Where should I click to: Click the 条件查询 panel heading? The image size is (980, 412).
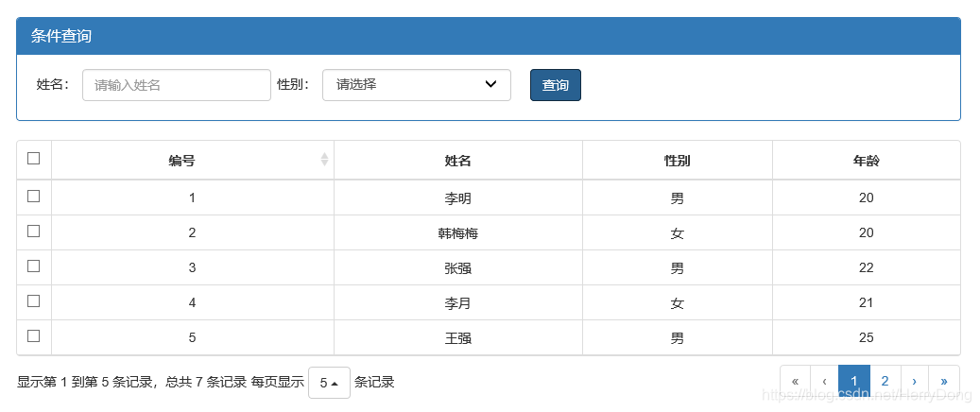click(489, 36)
